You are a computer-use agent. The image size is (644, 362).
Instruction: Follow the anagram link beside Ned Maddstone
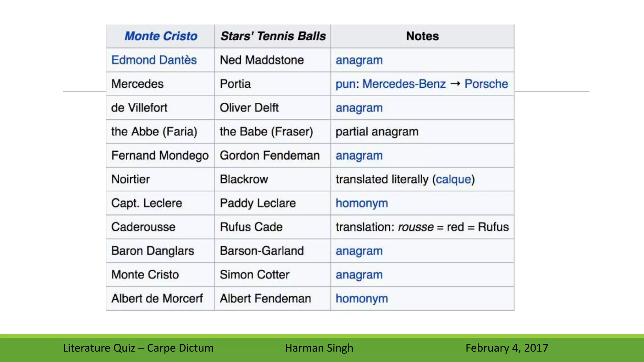point(359,60)
